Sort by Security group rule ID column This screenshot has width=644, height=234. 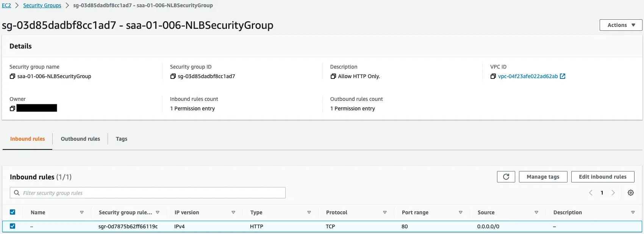pyautogui.click(x=158, y=212)
